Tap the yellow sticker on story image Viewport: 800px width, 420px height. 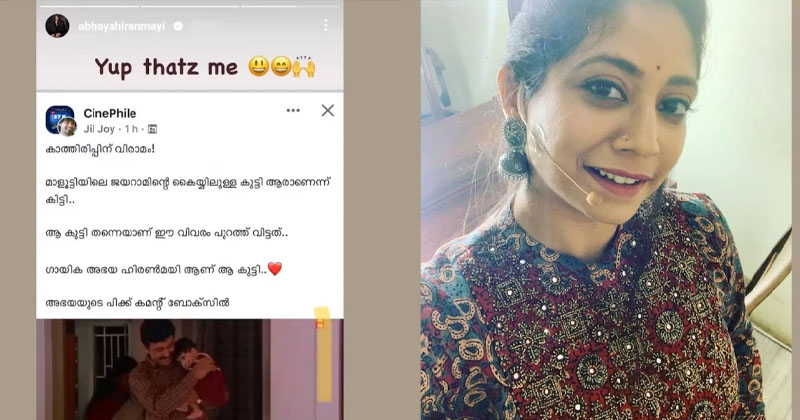click(322, 354)
